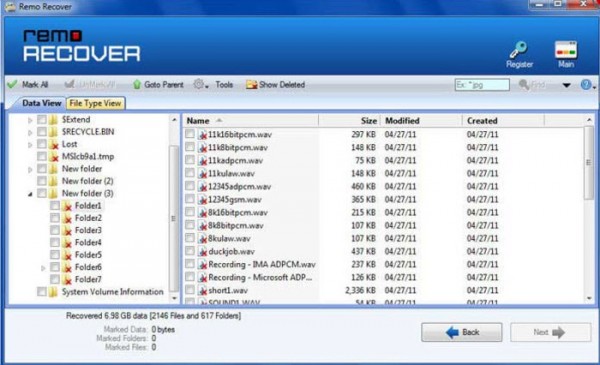Open the Tools gear icon
Screen dimensions: 600x365
pyautogui.click(x=198, y=84)
